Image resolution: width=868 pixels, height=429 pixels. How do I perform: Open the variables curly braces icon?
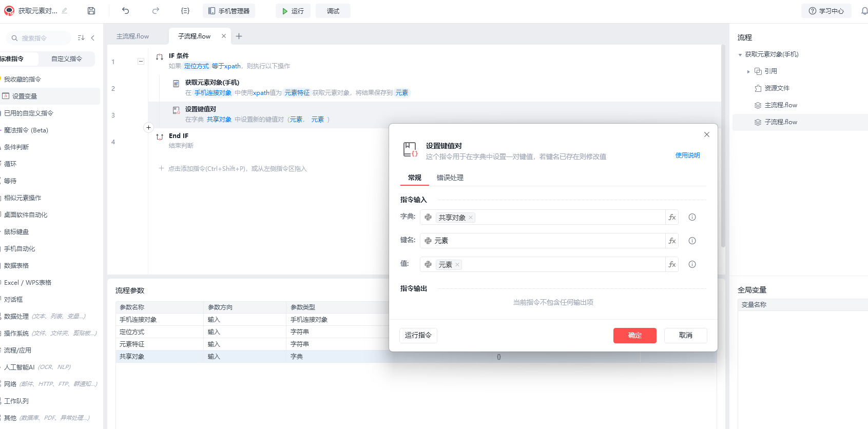point(185,11)
